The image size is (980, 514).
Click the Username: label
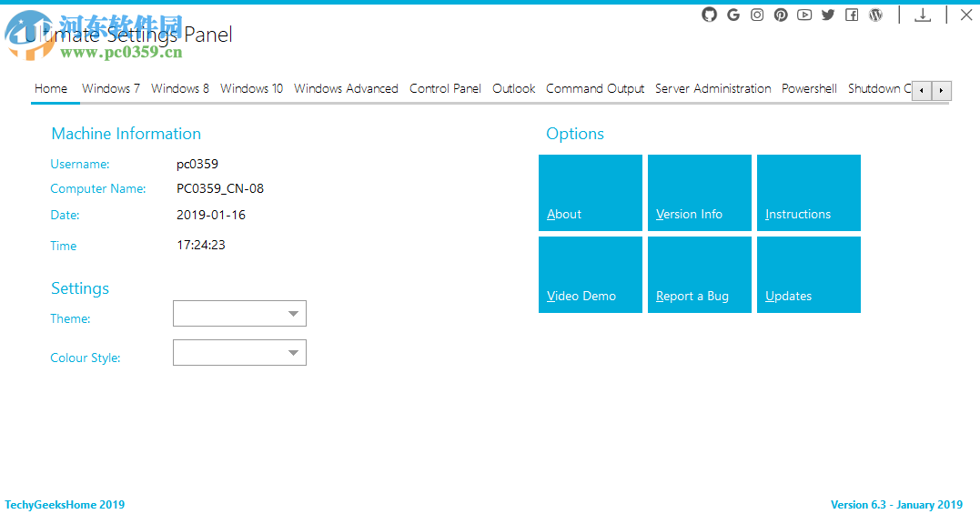pyautogui.click(x=80, y=165)
